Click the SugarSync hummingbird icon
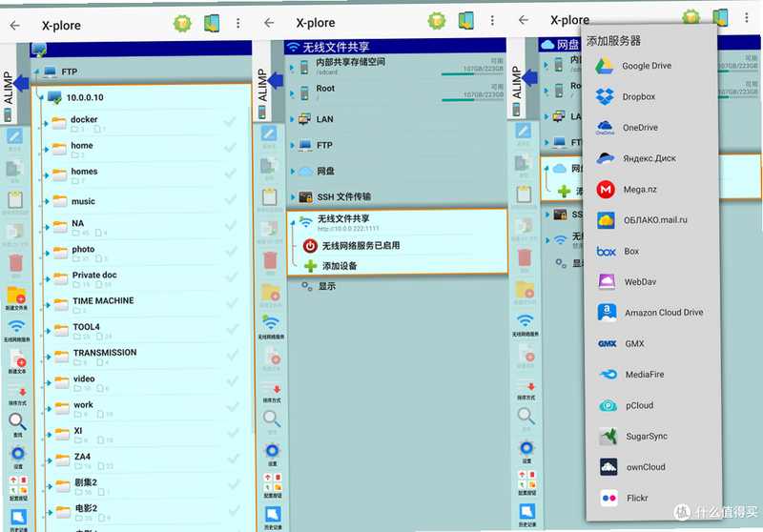763x532 pixels. pyautogui.click(x=608, y=437)
